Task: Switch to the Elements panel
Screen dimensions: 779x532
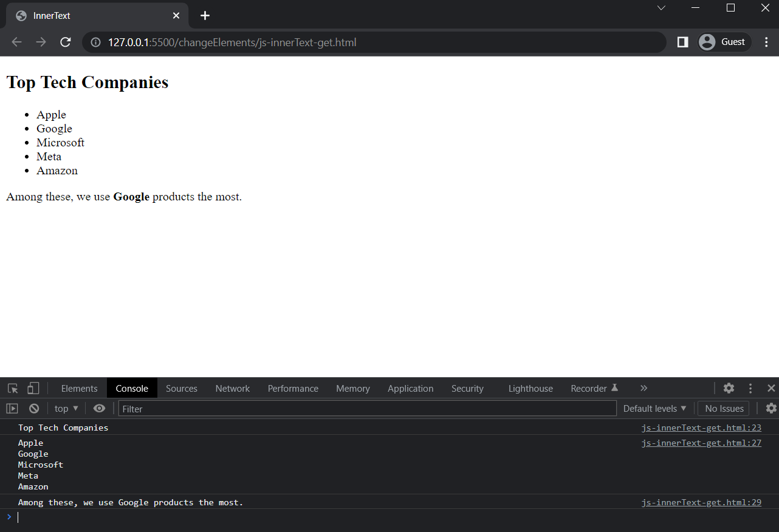Action: click(x=79, y=387)
